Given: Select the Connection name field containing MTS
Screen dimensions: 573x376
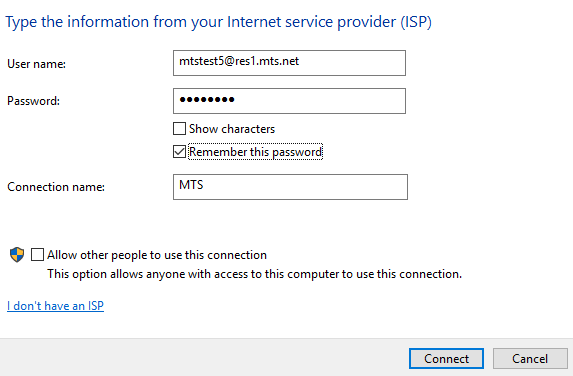Looking at the screenshot, I should [x=291, y=187].
